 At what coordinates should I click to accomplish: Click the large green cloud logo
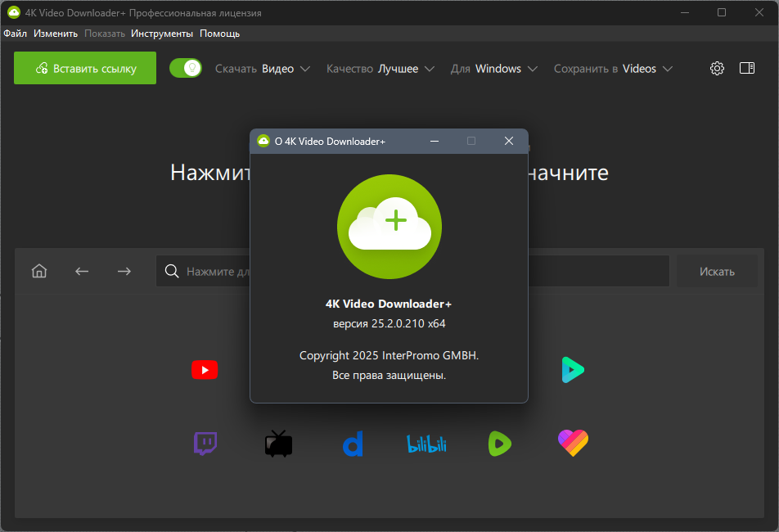(389, 227)
